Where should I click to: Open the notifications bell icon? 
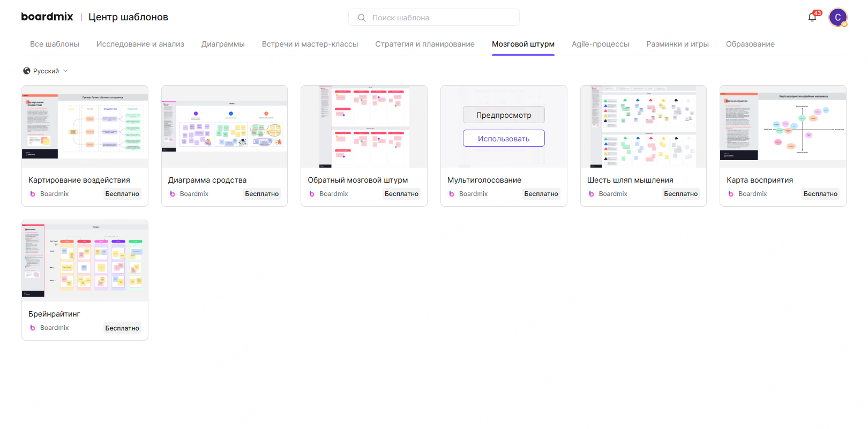click(812, 17)
